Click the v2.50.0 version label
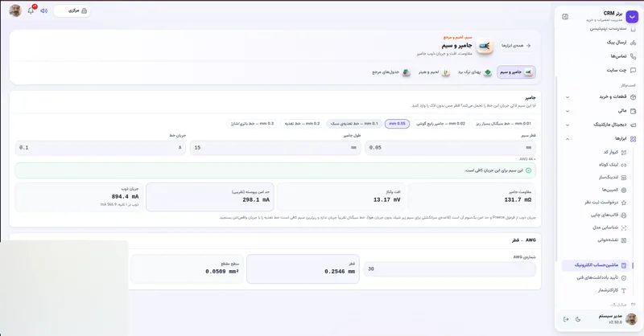 click(x=615, y=322)
